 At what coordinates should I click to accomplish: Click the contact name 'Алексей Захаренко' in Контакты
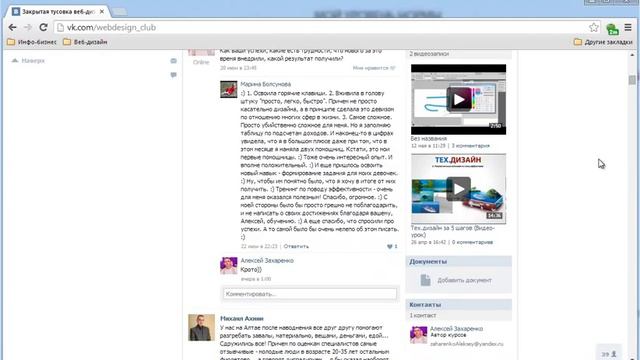click(x=456, y=329)
